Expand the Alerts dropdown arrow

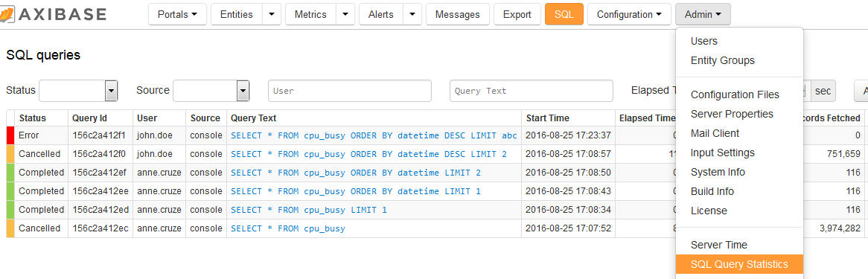click(412, 14)
